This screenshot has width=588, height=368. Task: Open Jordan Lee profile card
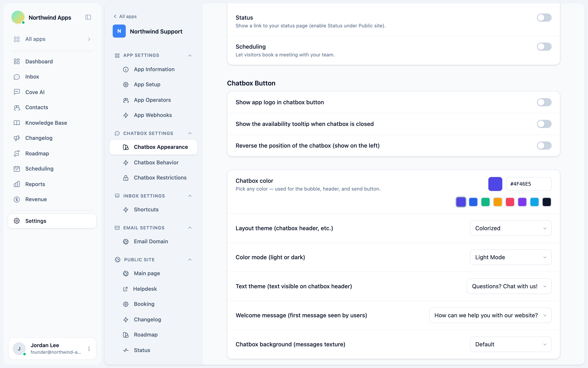pos(52,349)
